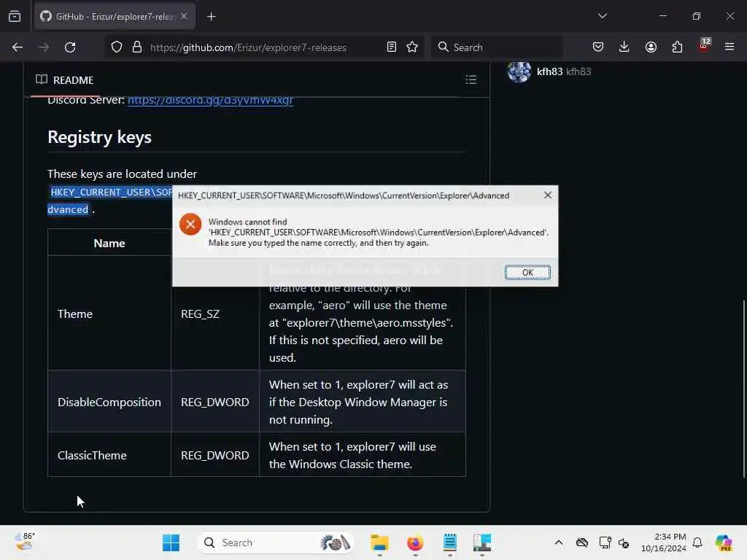Bookmark this page with star icon
Screen dimensions: 747x560
[412, 47]
